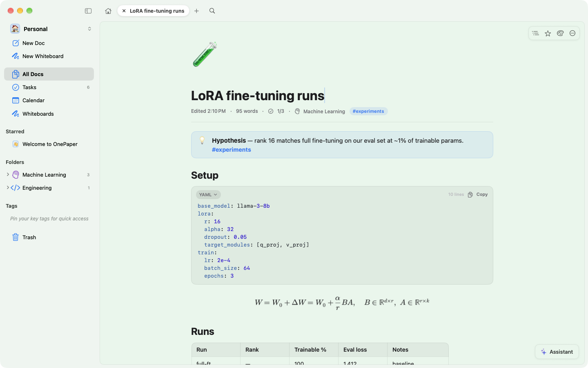Click the 95 words count
The height and width of the screenshot is (368, 588).
click(247, 111)
